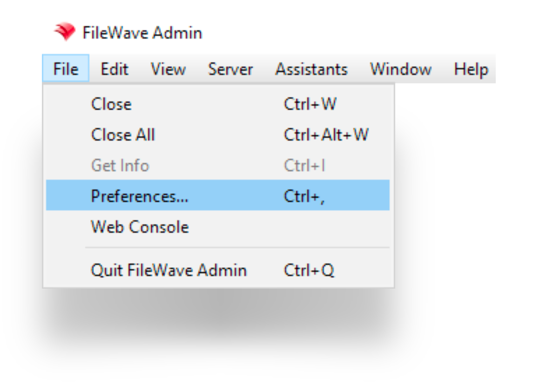Click the grayed-out Get Info entry
The image size is (553, 392).
pos(120,166)
